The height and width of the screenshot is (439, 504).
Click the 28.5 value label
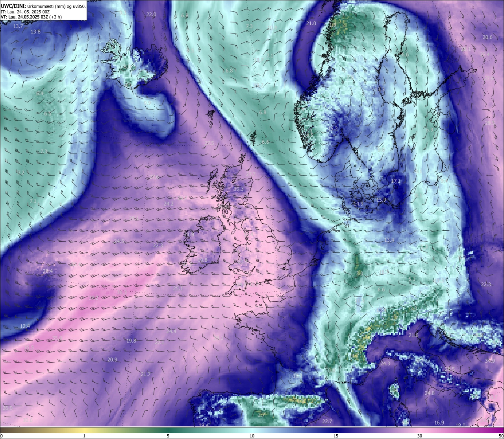(x=450, y=369)
